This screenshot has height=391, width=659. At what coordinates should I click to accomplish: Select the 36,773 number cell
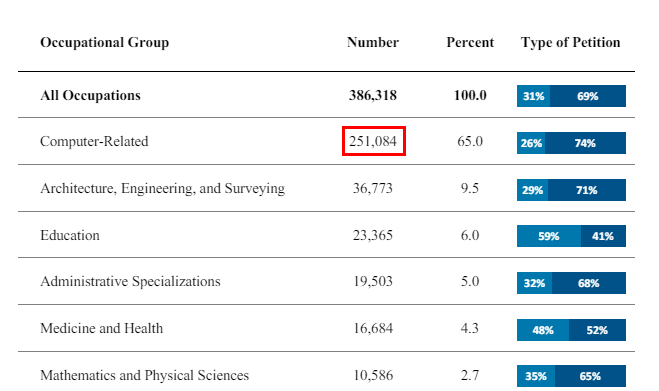point(373,188)
